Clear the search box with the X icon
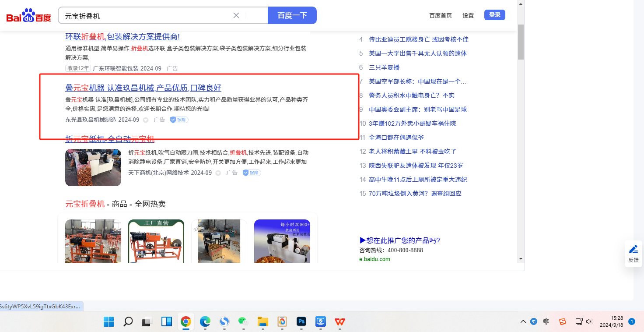644x332 pixels. click(236, 15)
